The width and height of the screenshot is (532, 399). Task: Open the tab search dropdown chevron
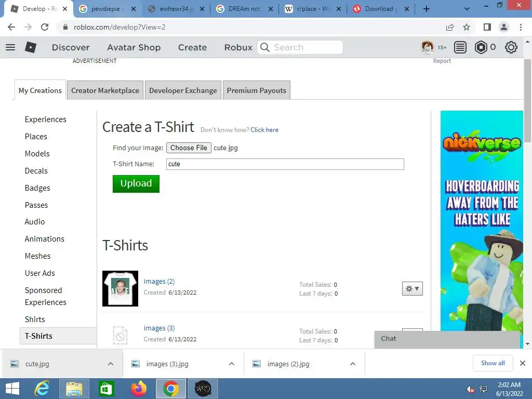467,9
